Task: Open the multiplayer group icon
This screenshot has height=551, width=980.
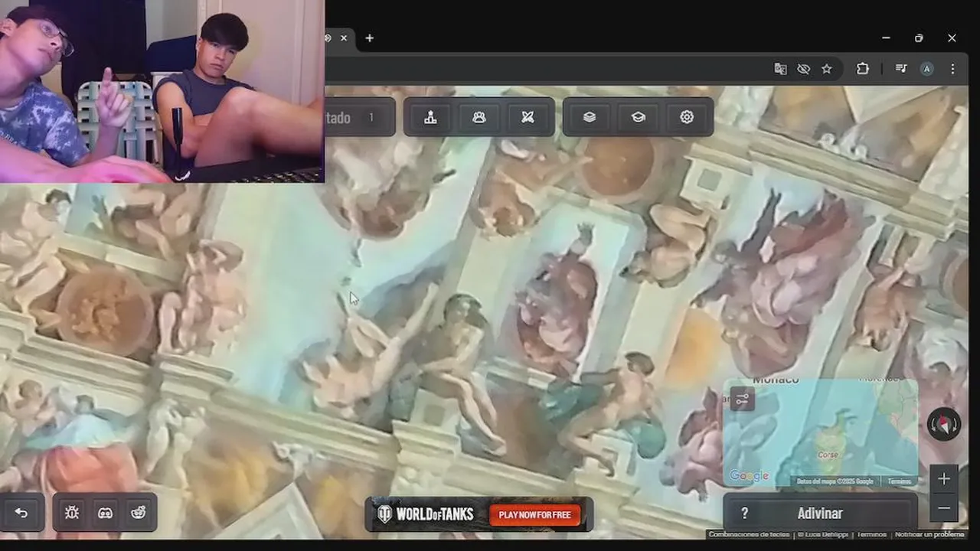Action: [x=479, y=117]
